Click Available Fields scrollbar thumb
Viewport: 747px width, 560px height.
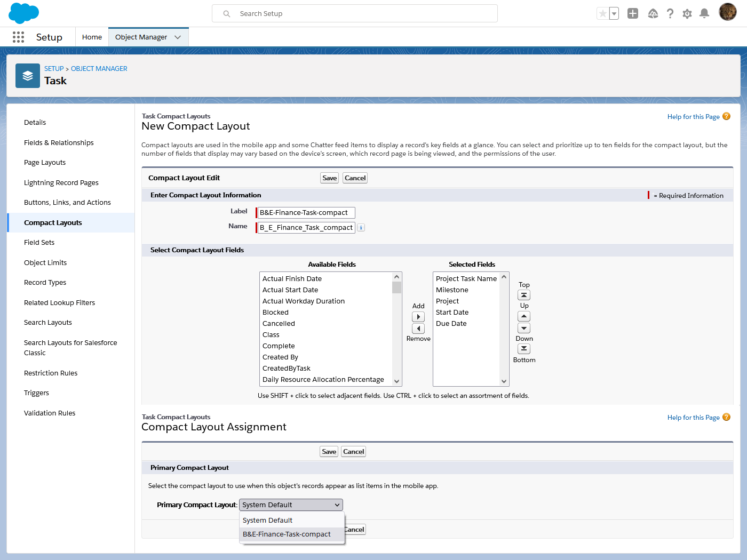coord(396,288)
